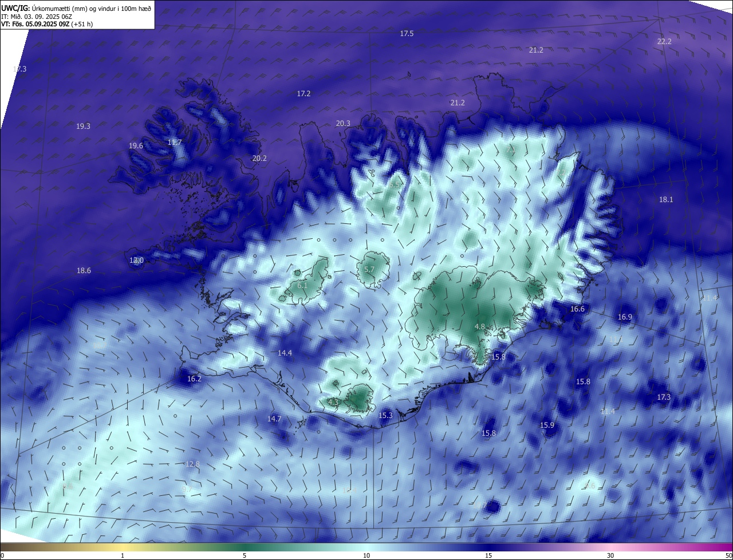Click the value label 17.5 on the map

pos(407,34)
